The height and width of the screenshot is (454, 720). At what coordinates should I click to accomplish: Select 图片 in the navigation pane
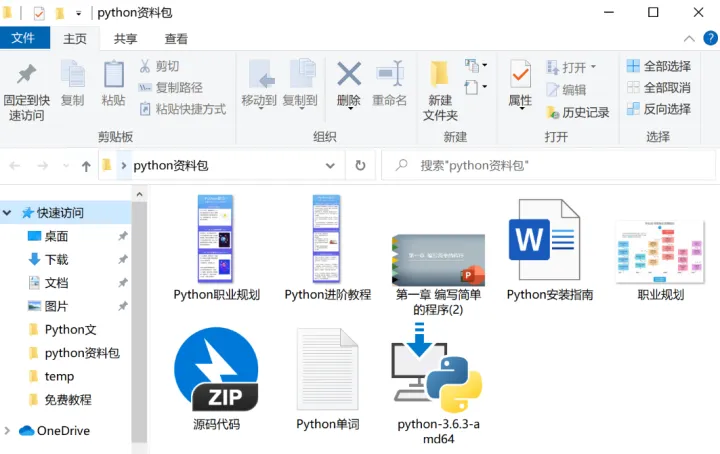tap(56, 306)
